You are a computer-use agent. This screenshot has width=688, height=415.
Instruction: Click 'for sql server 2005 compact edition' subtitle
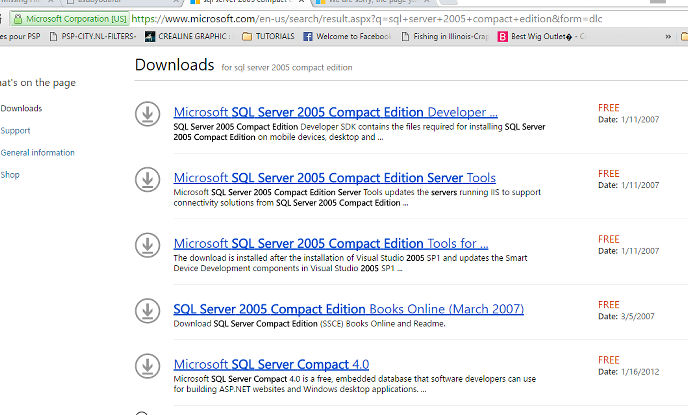[287, 68]
